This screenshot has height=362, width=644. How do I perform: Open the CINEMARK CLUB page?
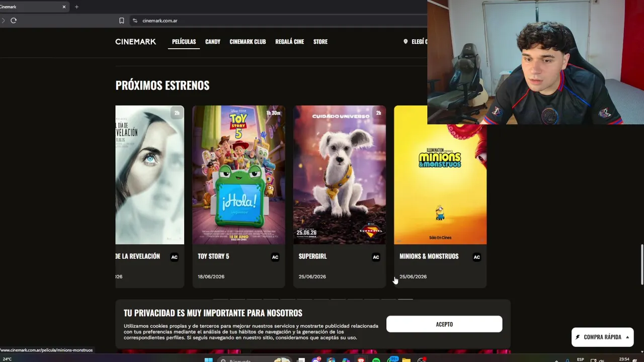[248, 42]
